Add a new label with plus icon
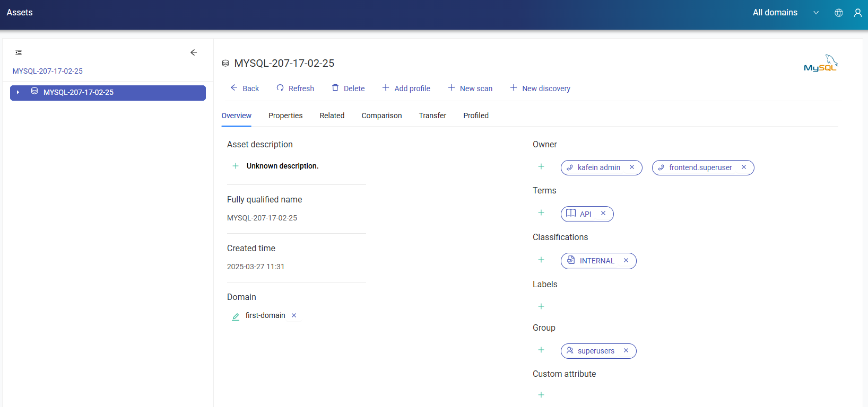 click(541, 306)
